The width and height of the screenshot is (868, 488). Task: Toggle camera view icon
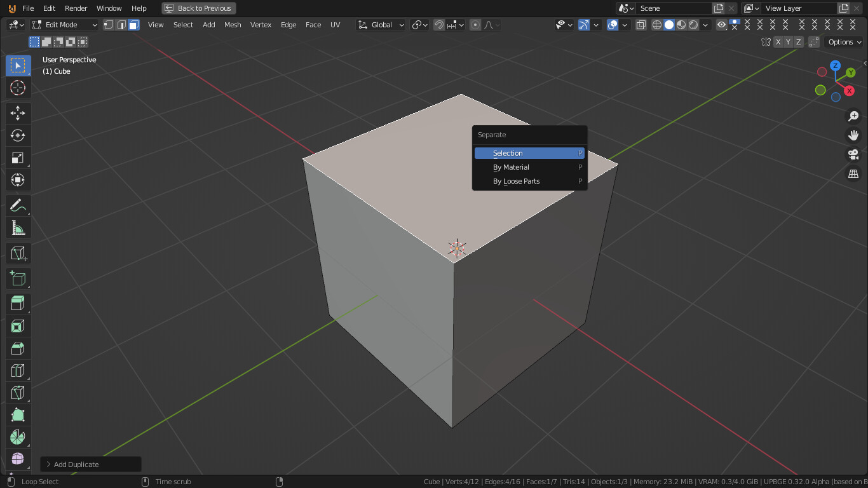pos(853,154)
